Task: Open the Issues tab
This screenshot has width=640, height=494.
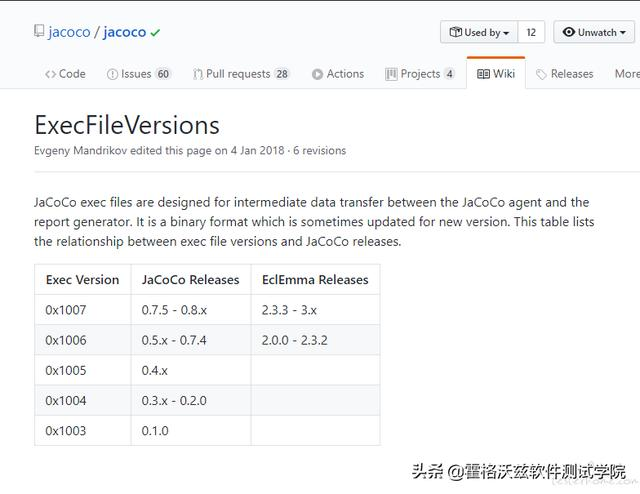Action: (x=139, y=74)
